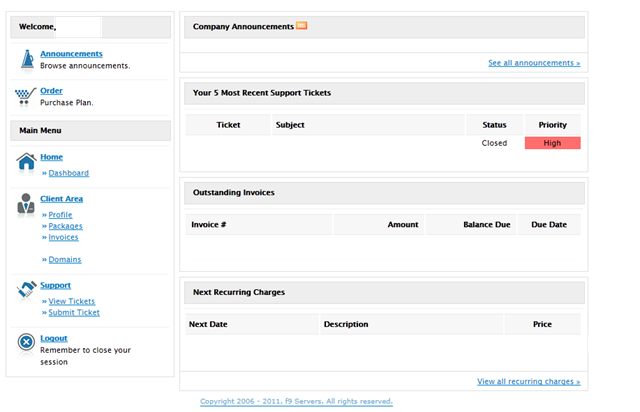Open Domains in Client Area
This screenshot has width=640, height=412.
(x=65, y=260)
